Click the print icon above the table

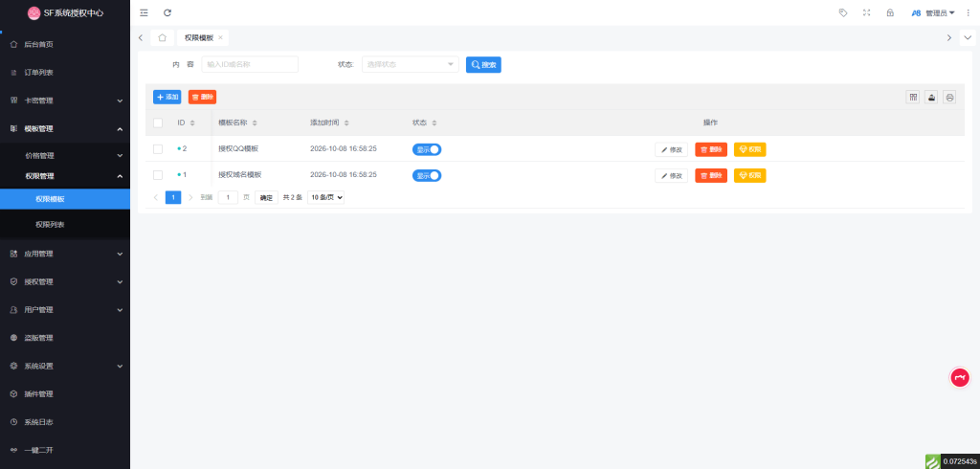pyautogui.click(x=950, y=97)
